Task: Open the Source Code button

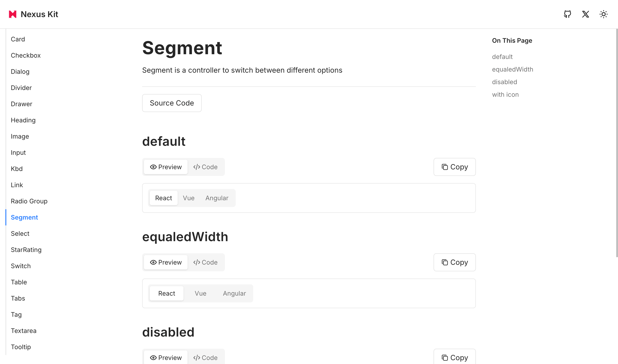Action: pos(172,103)
